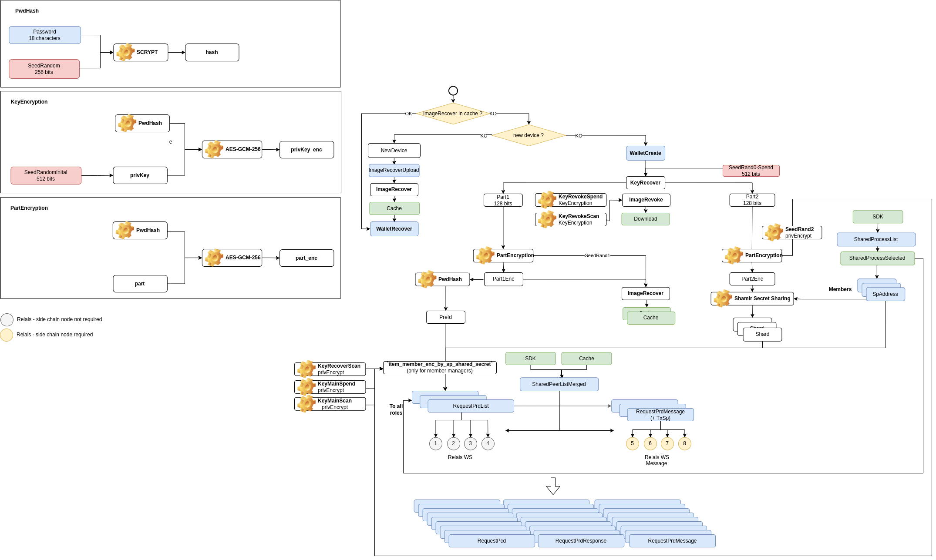
Task: Select the ImageRecover node under ImageRecoverUpload
Action: pos(394,190)
